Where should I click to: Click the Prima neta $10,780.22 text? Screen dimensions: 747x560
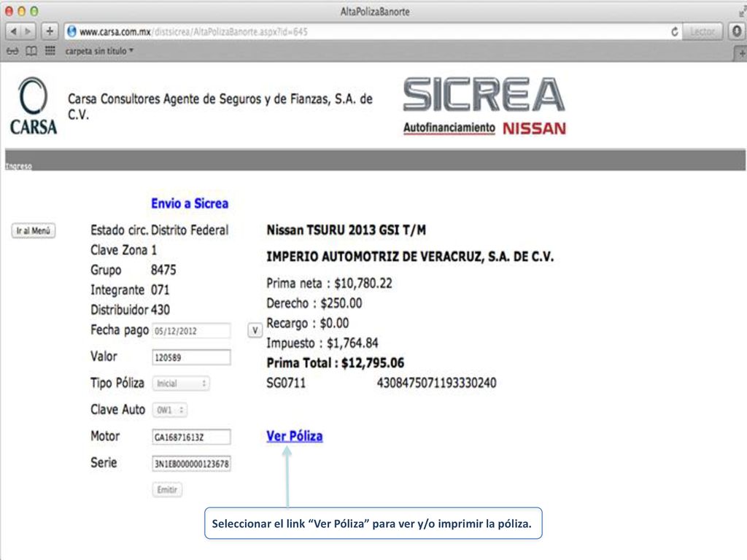click(x=329, y=284)
